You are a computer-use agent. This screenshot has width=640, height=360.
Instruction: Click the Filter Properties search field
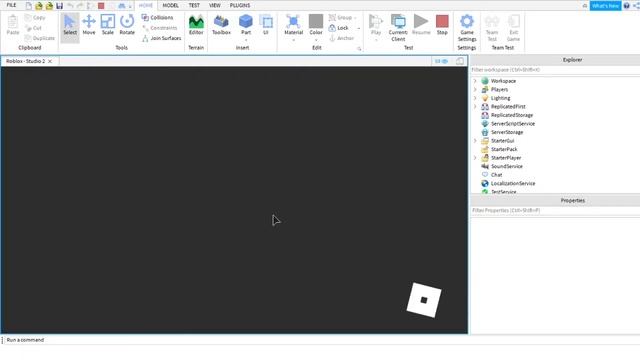click(555, 211)
